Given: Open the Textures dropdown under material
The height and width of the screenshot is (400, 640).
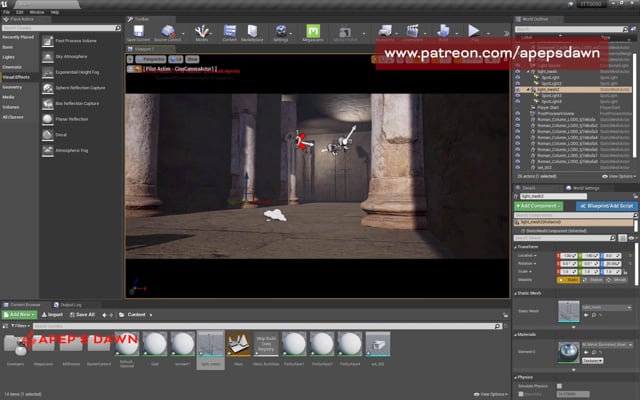Looking at the screenshot, I should point(592,361).
